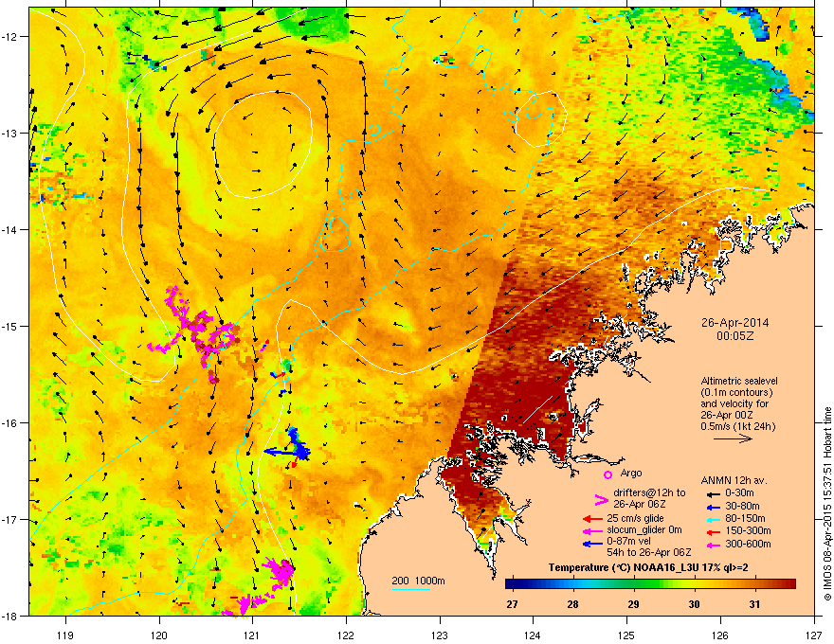Click the '30-80m' depth label

click(x=742, y=507)
